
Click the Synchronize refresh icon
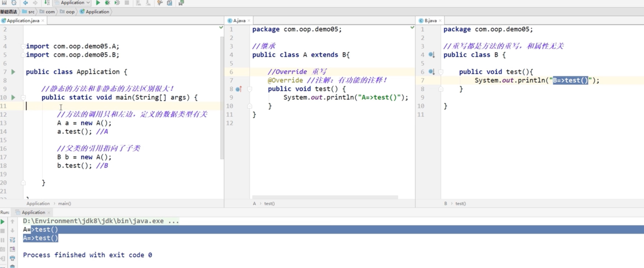click(14, 3)
